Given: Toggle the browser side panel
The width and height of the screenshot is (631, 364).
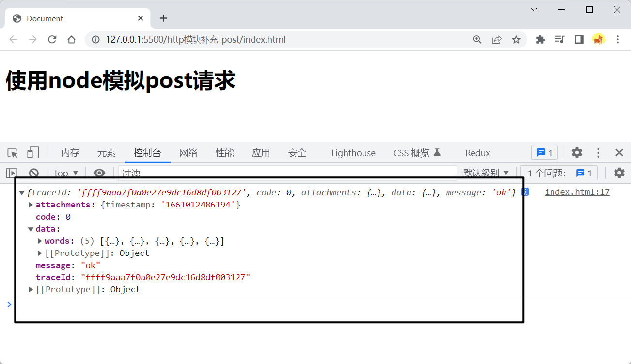Looking at the screenshot, I should (x=579, y=40).
